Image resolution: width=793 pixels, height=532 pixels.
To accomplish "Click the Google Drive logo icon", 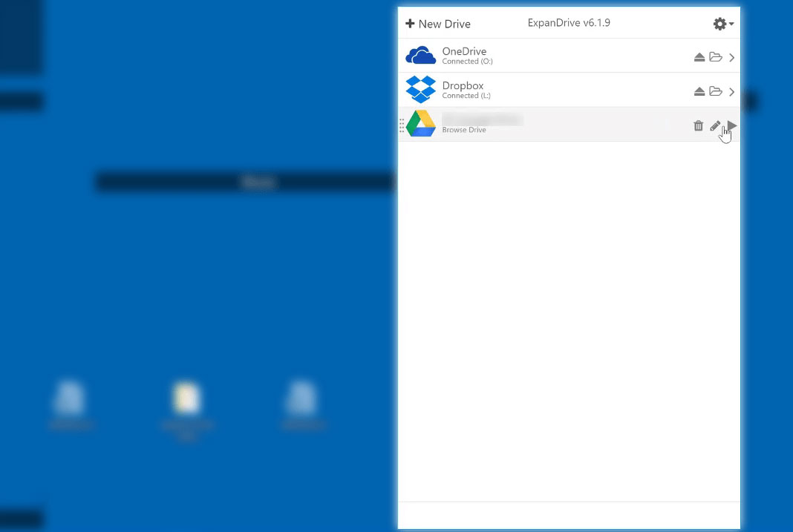I will [x=420, y=124].
